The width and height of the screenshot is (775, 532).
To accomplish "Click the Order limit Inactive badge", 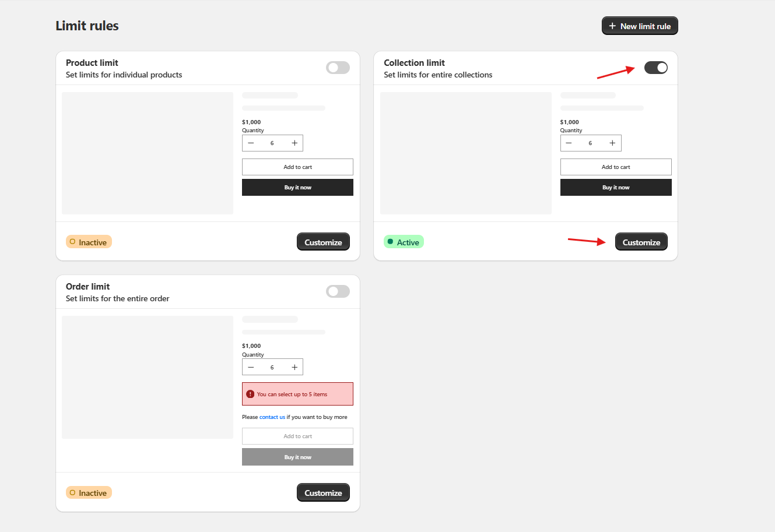I will (x=89, y=493).
